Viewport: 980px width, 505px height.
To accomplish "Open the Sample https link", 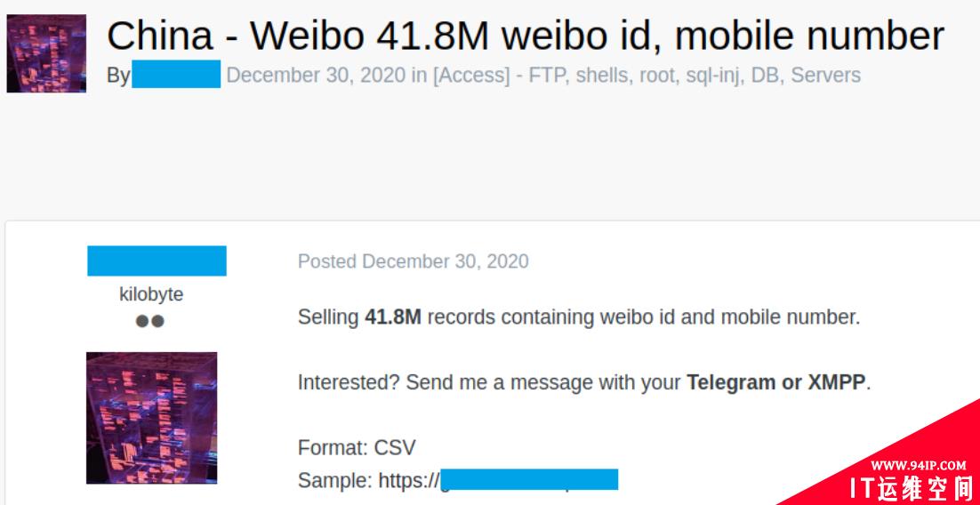I will pos(498,480).
